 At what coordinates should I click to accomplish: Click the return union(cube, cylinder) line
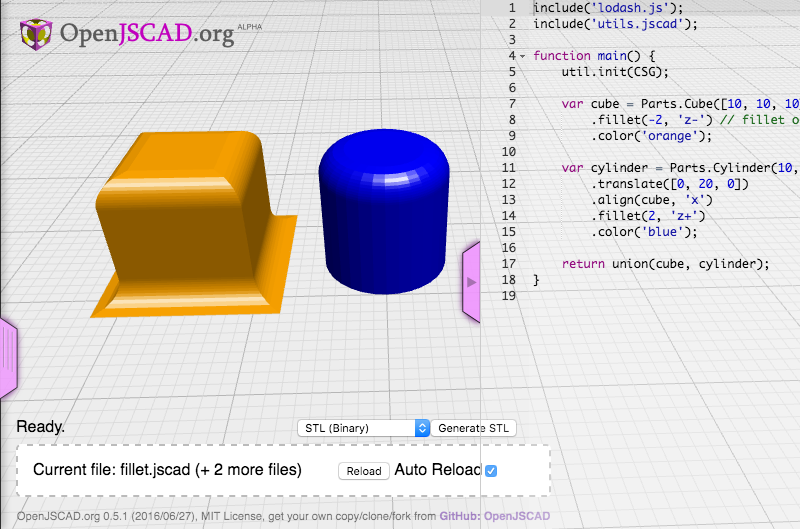click(x=665, y=264)
